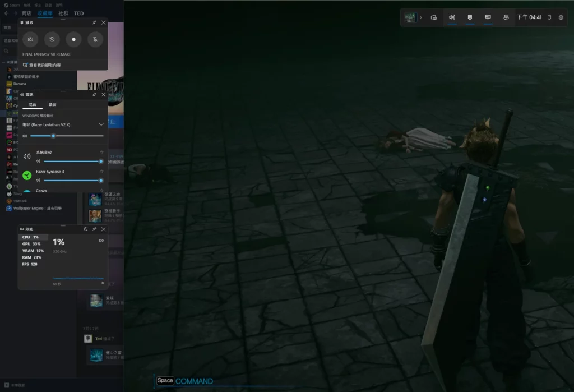Collapse the 未分類 category in Steam library
The height and width of the screenshot is (392, 574).
[3, 62]
